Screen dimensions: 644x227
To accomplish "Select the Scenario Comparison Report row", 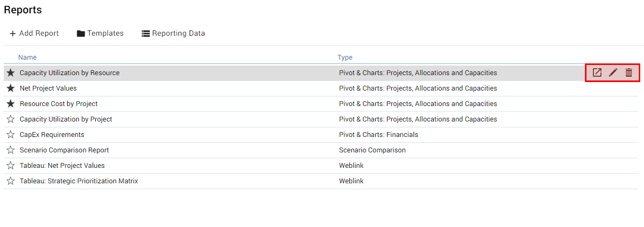I will pyautogui.click(x=321, y=150).
